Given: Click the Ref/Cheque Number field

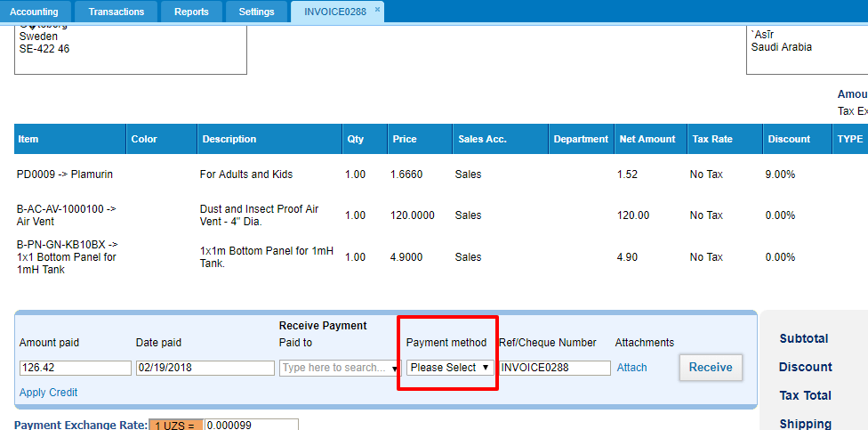Looking at the screenshot, I should click(x=553, y=368).
